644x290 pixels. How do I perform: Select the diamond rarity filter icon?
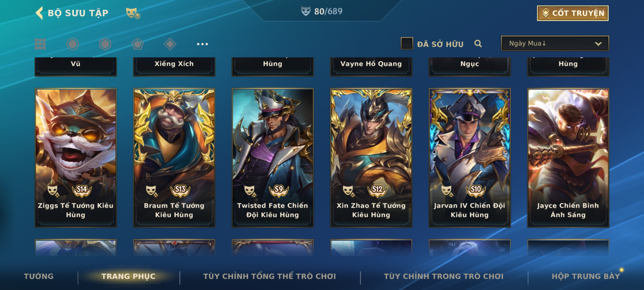(x=170, y=44)
